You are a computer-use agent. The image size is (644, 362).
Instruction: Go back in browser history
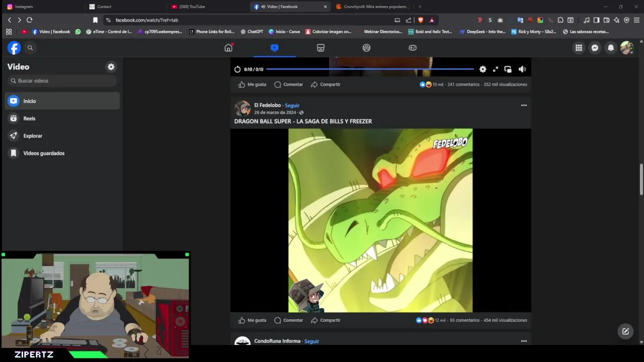[x=9, y=20]
